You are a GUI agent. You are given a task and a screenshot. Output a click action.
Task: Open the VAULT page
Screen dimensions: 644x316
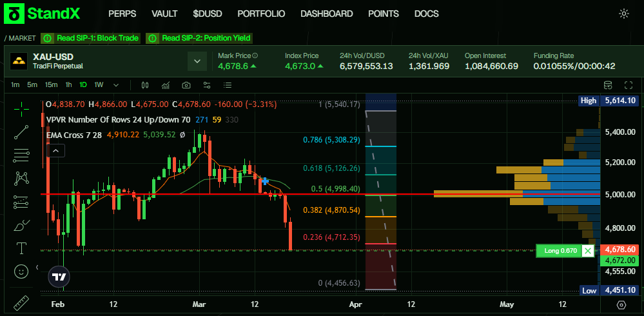[164, 14]
